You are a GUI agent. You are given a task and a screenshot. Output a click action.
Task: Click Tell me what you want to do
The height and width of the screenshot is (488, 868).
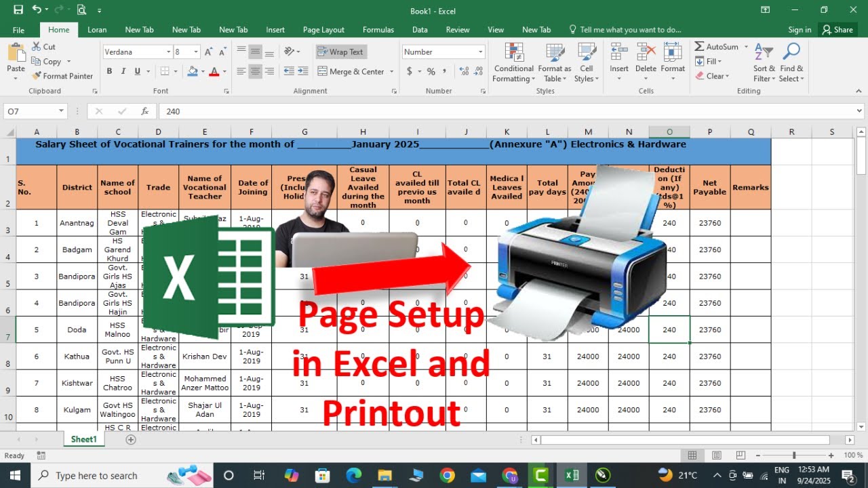[625, 30]
